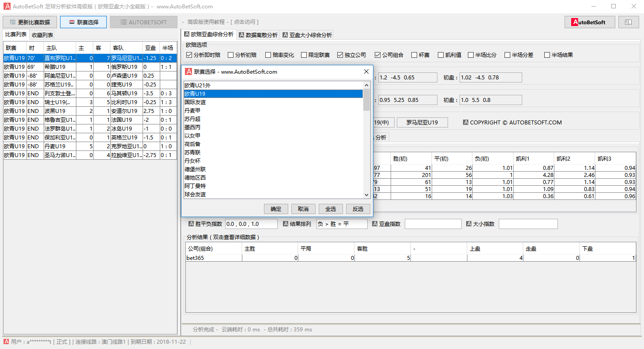Select the 丹麦U19 match row
The image size is (644, 349).
point(90,146)
